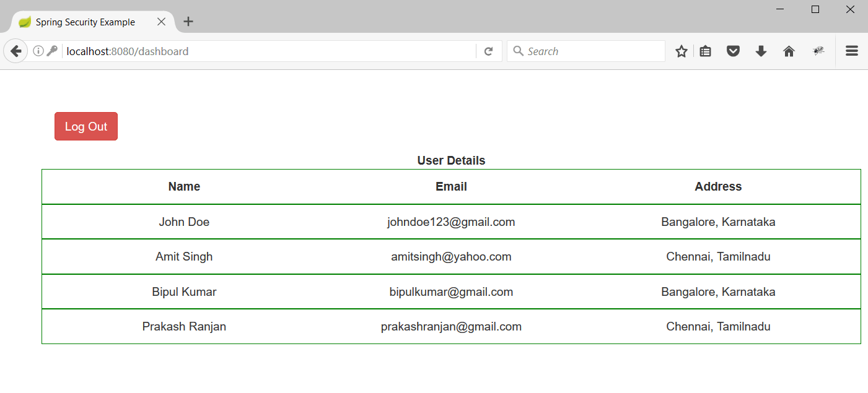868x393 pixels.
Task: Reload the dashboard page with refresh icon
Action: tap(489, 51)
